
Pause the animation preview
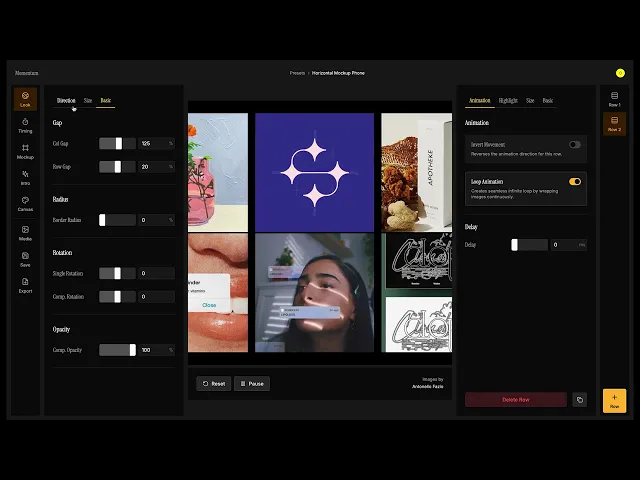[x=252, y=384]
